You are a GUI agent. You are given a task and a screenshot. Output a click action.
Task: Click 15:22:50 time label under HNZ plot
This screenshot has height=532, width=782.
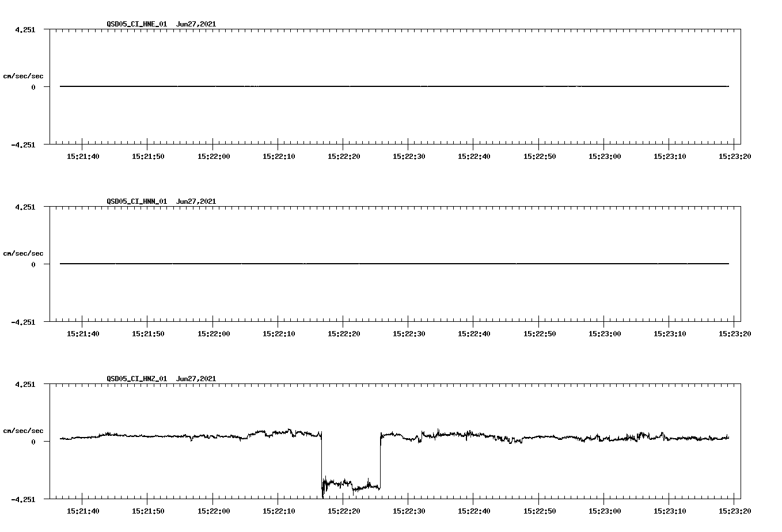coord(540,511)
